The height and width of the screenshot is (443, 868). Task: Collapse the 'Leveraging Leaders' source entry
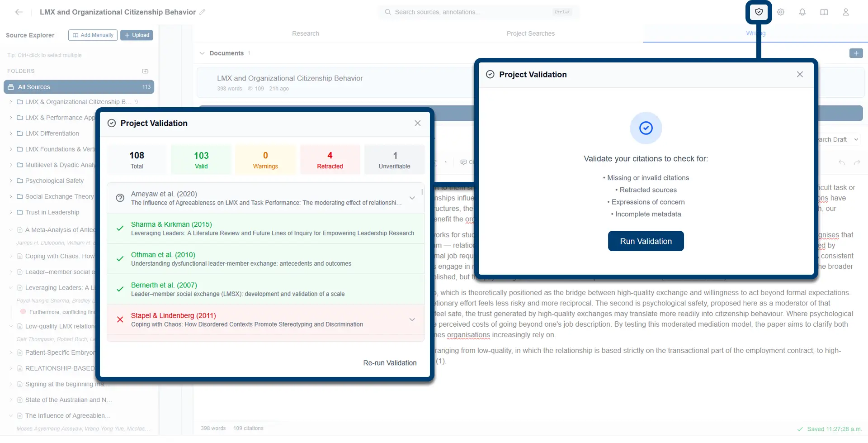point(11,288)
